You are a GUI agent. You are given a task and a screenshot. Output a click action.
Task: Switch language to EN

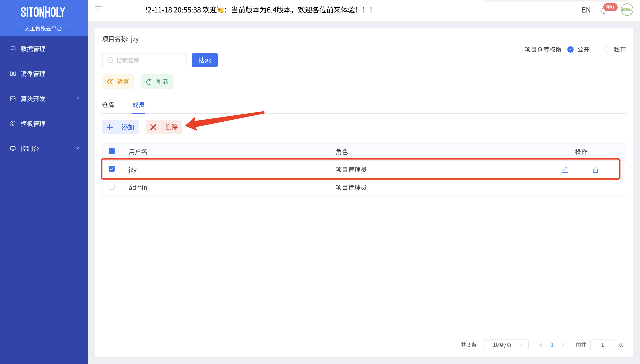(x=586, y=10)
